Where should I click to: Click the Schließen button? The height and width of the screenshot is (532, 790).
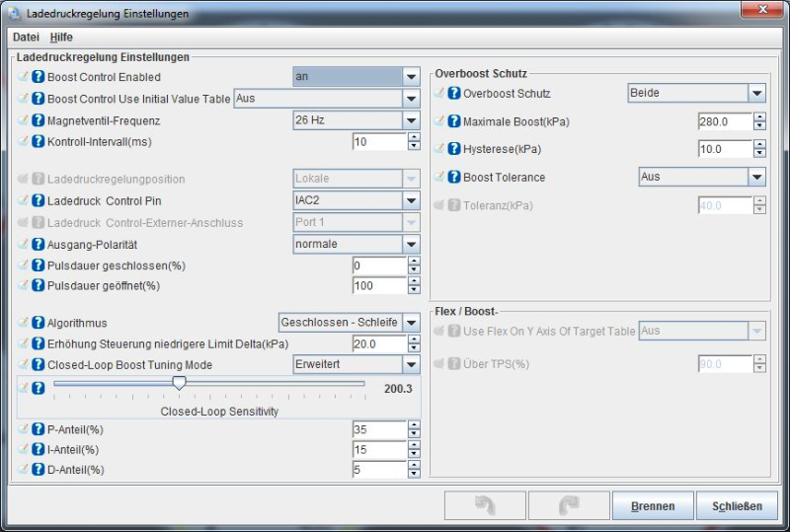(737, 505)
